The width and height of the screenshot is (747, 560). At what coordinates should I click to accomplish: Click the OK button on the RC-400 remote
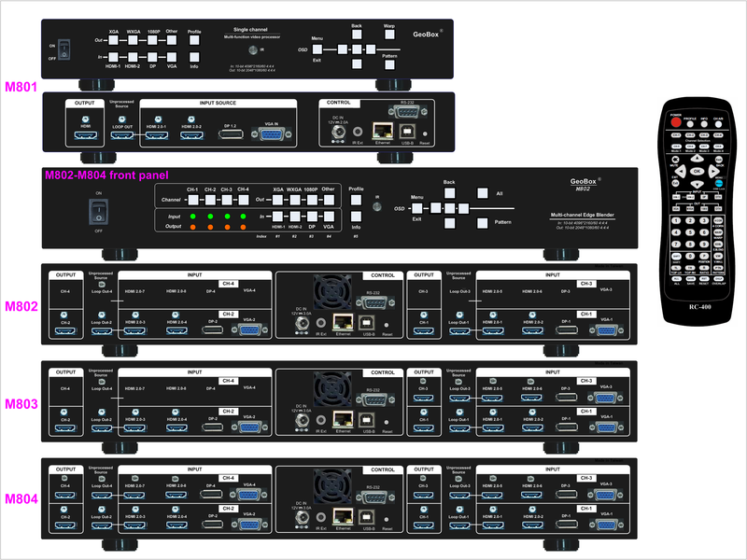coord(697,171)
